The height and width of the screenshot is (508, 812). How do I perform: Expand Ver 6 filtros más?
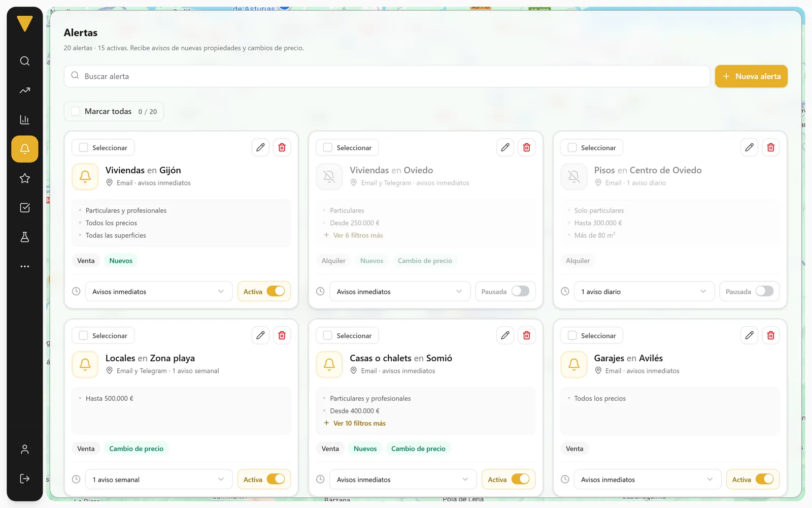(354, 235)
